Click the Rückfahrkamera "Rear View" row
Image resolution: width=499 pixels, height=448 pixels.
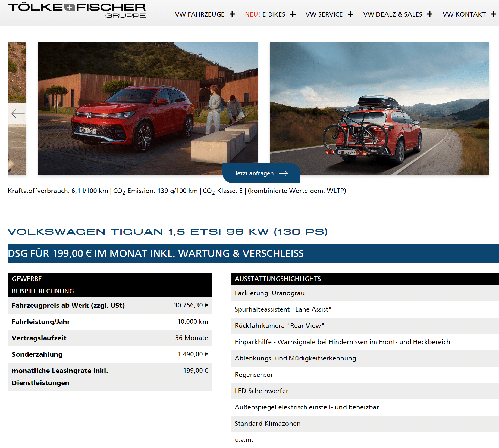point(365,326)
